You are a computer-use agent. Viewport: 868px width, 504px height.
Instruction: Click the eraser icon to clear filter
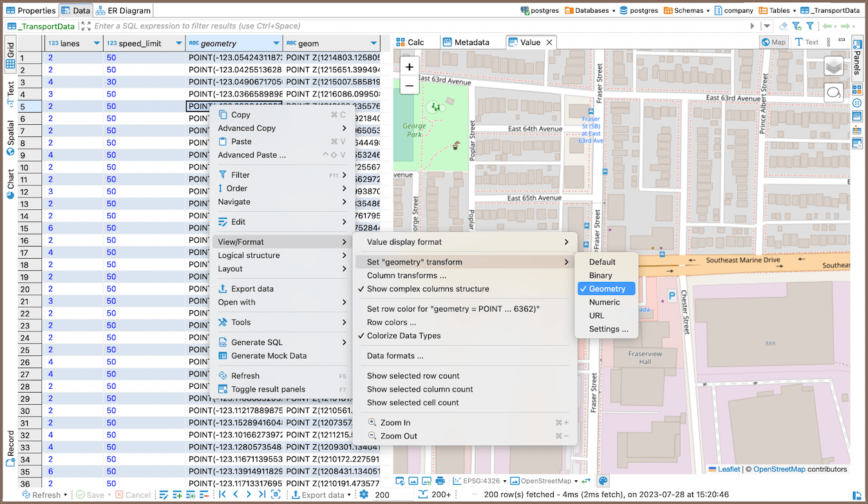click(x=783, y=26)
